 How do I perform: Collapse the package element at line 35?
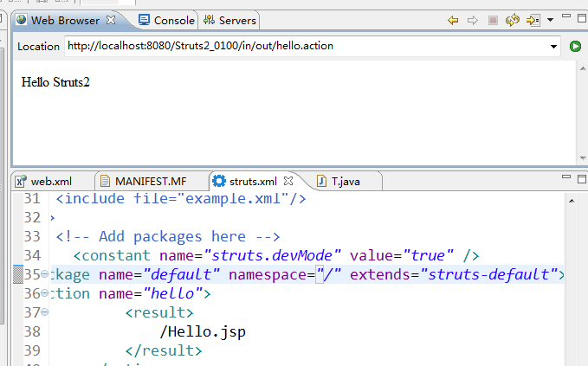tap(45, 274)
